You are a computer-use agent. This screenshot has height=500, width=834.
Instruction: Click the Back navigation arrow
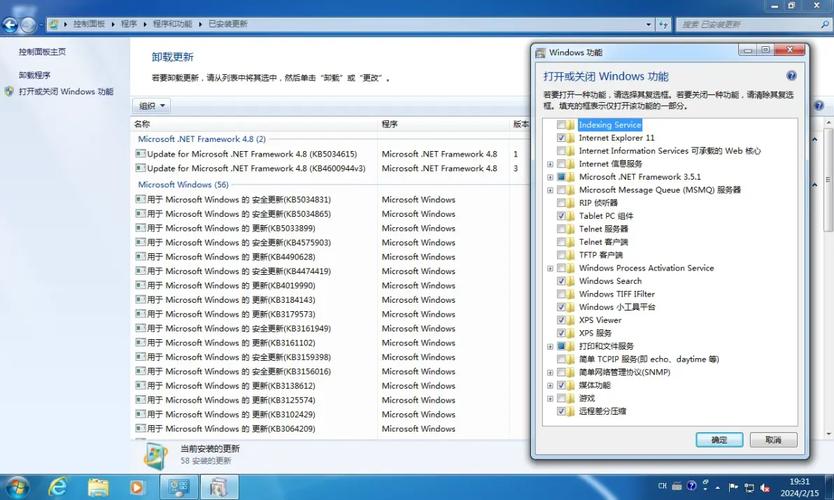point(10,24)
